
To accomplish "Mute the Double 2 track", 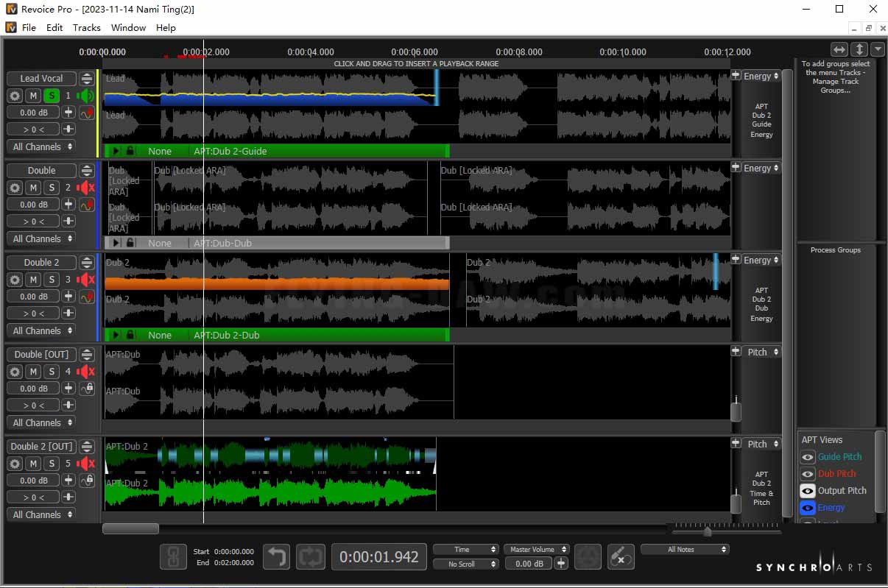I will click(33, 280).
